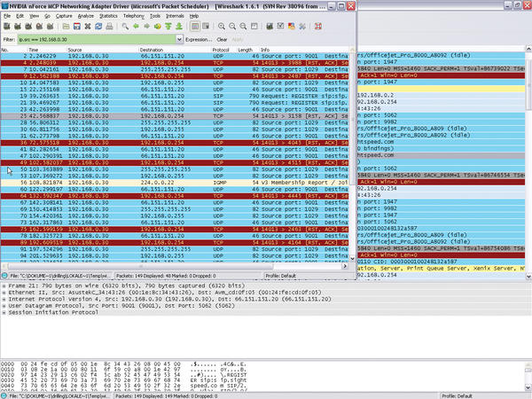Open display filter history dropdown
This screenshot has width=532, height=399.
point(179,39)
